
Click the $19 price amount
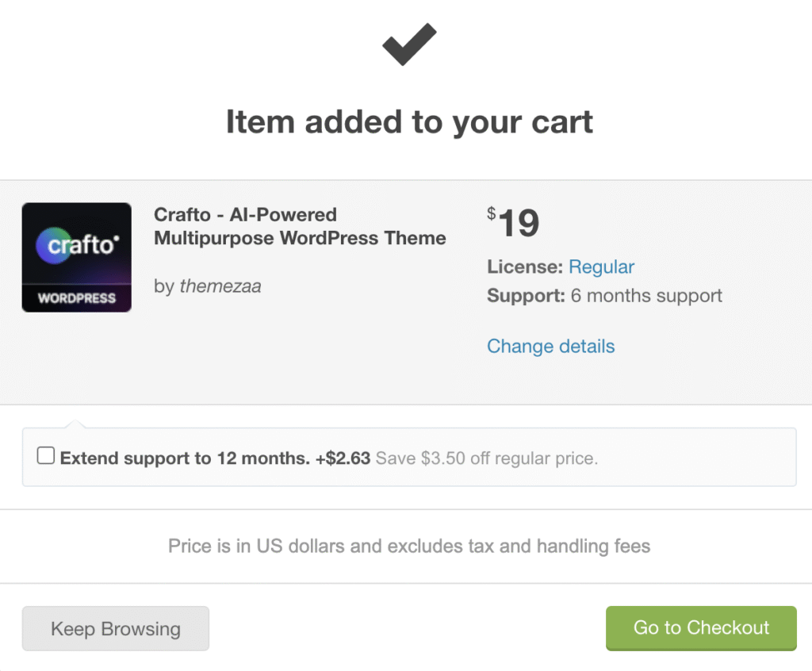click(514, 223)
